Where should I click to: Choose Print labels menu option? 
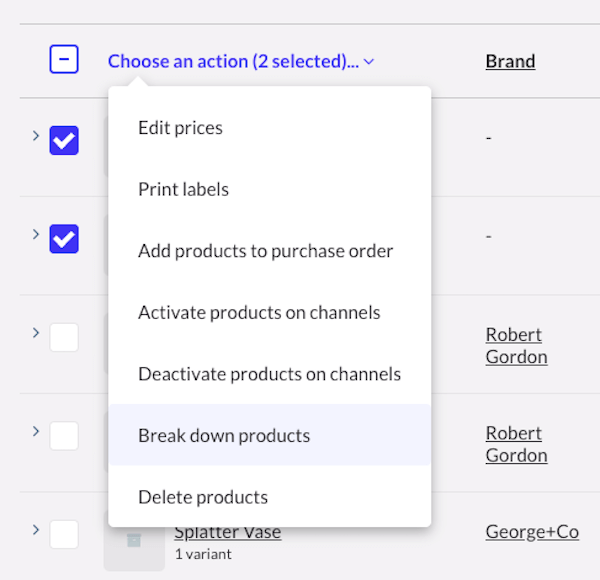(184, 189)
